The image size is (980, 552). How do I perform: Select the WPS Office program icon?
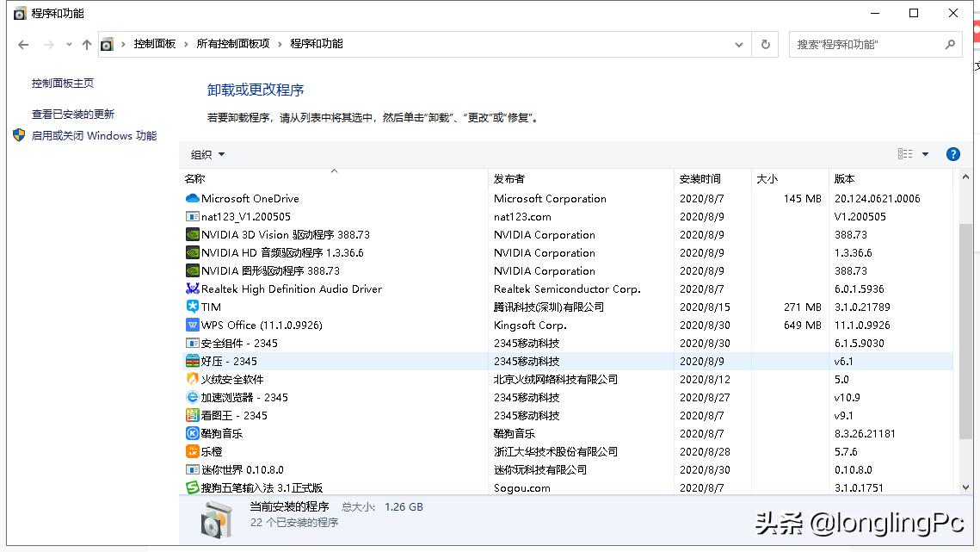(191, 325)
